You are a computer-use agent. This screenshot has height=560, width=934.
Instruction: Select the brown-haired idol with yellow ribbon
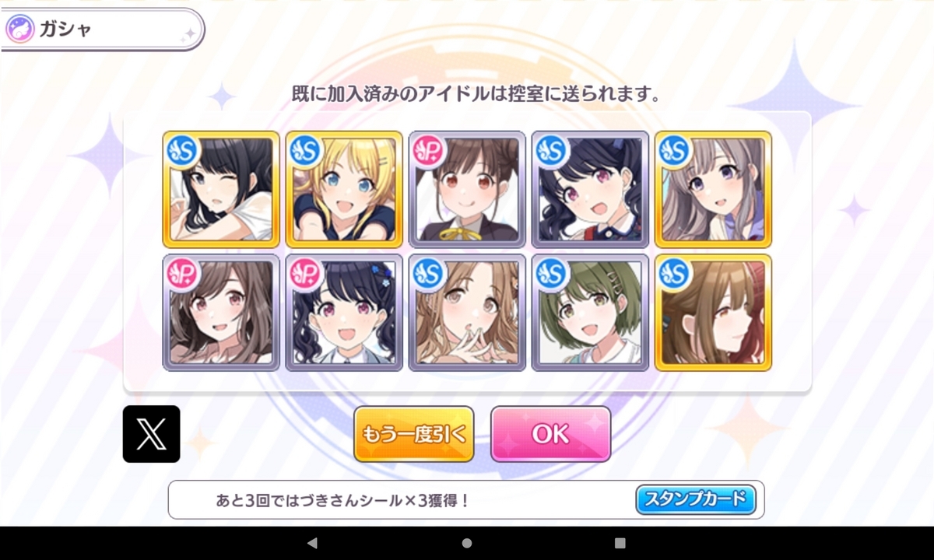[x=467, y=189]
